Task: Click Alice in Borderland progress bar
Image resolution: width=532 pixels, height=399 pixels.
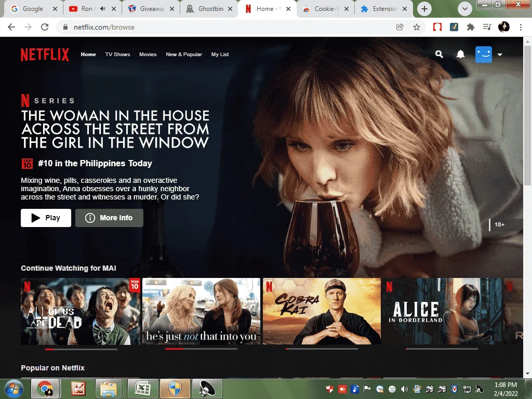Action: (442, 349)
